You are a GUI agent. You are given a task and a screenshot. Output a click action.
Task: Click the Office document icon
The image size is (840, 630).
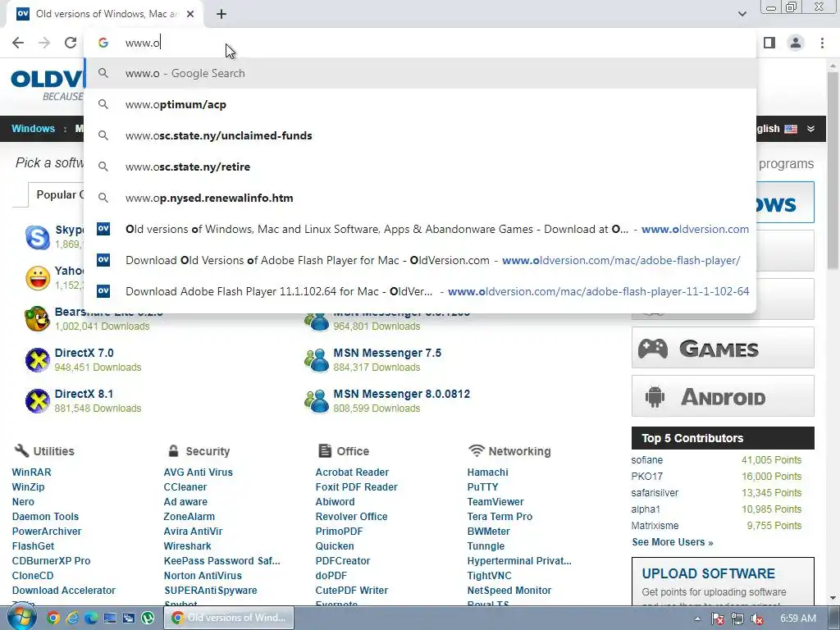[325, 450]
